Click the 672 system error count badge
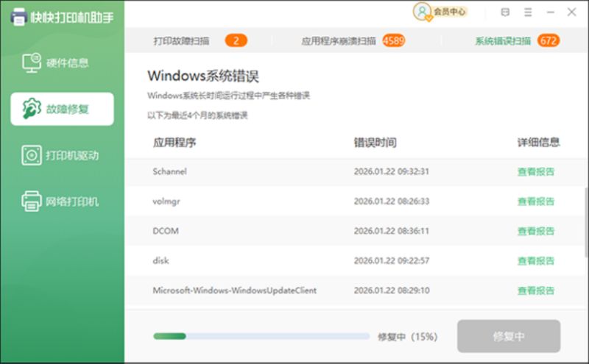Screen dimensions: 589x364 tap(548, 40)
